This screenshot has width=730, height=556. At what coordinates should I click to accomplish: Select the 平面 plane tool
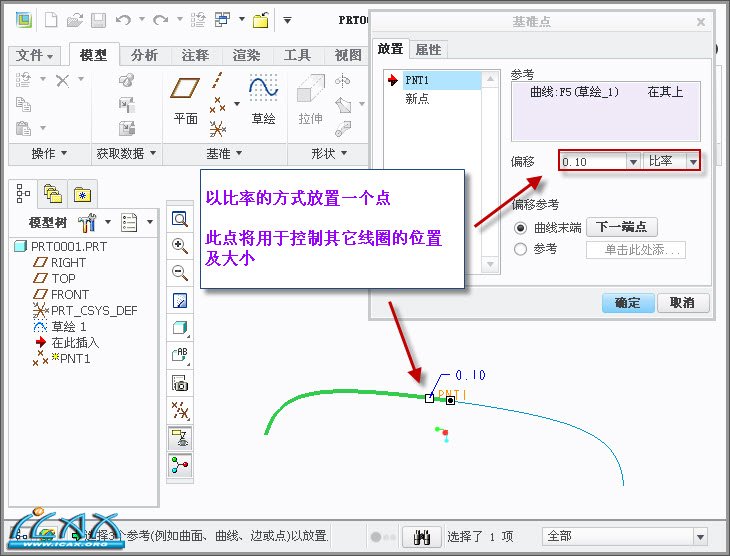(185, 100)
